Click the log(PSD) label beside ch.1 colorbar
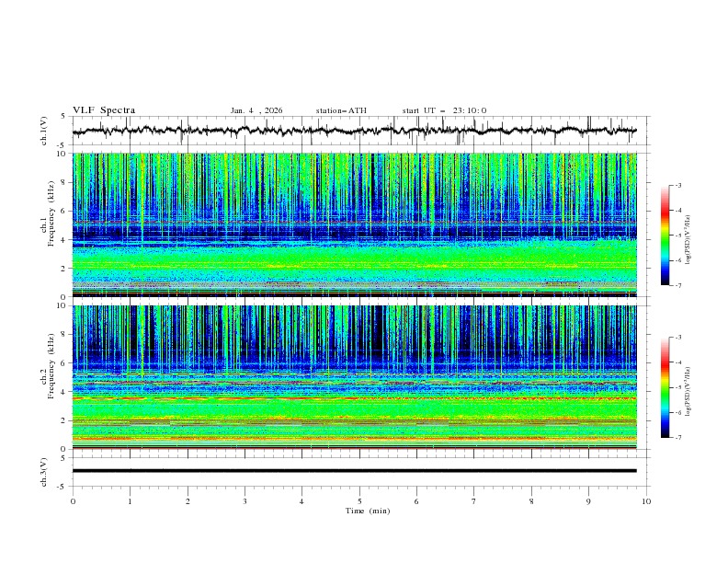The width and height of the screenshot is (728, 563). [689, 240]
